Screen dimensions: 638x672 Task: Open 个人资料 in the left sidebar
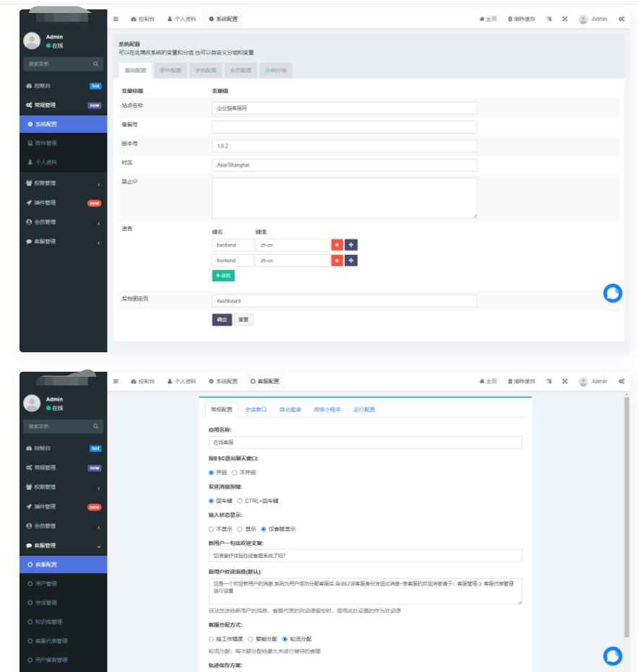coord(46,162)
